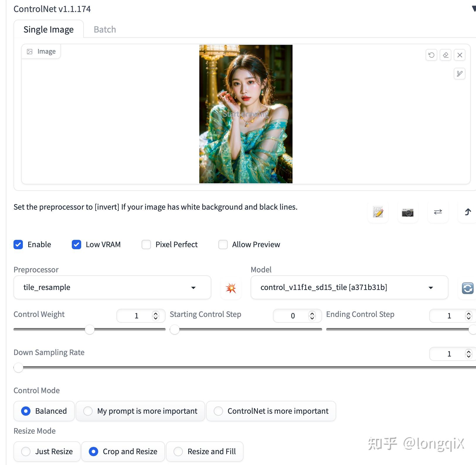
Task: Check the Allow Preview option
Action: pos(223,245)
